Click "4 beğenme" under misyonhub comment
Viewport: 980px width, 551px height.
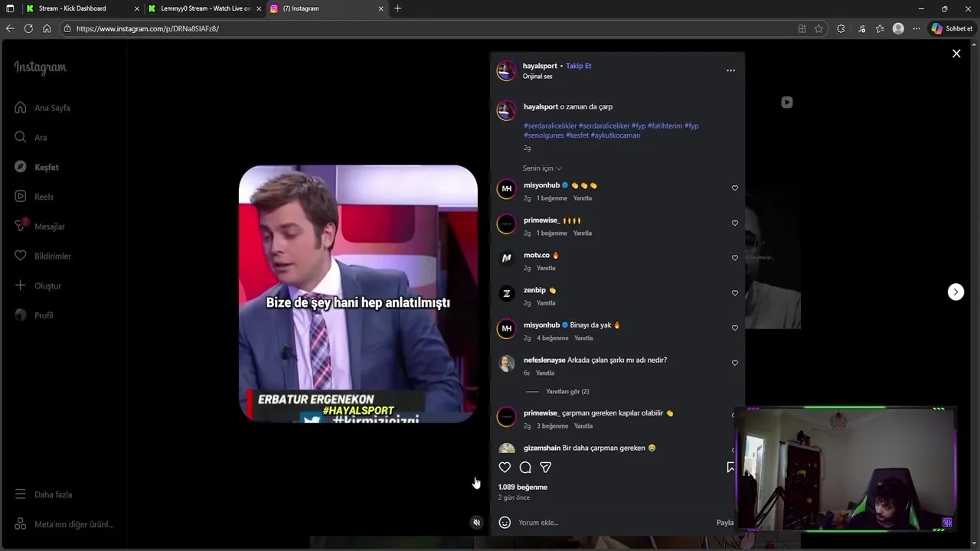point(553,338)
